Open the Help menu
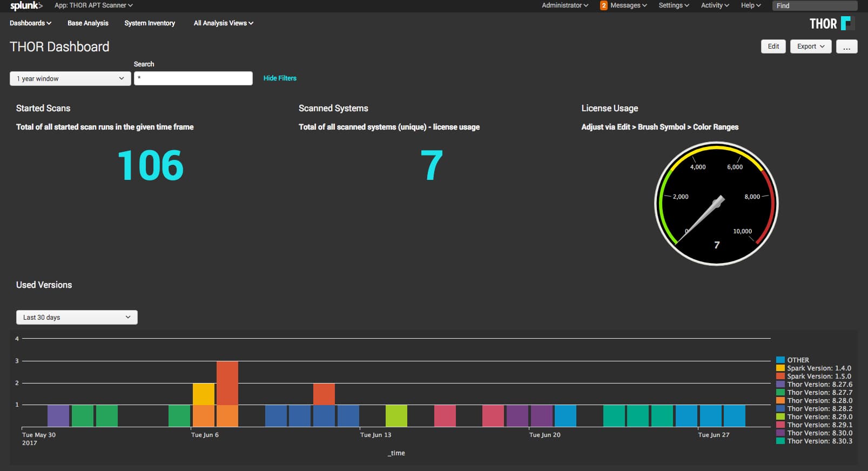Screen dimensions: 868x471 (751, 5)
